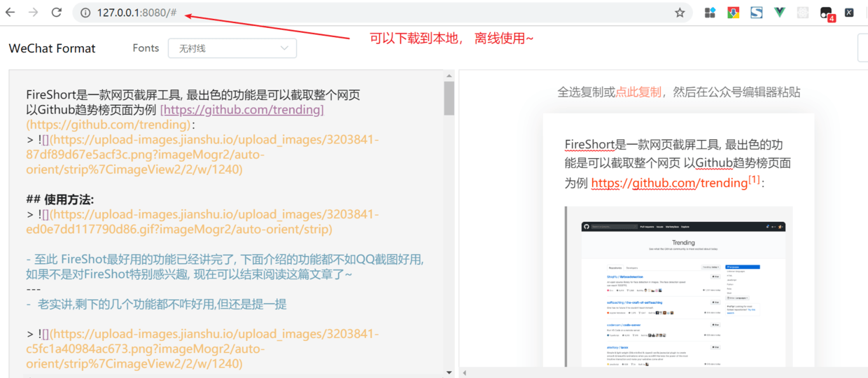Open the greyed-out React devtools extension

tap(803, 13)
